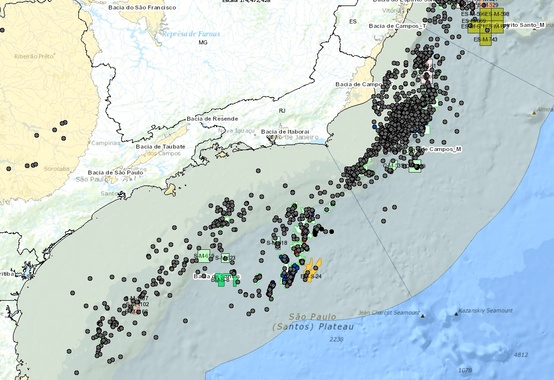Click the depth value '4812'
The height and width of the screenshot is (380, 554).
[521, 355]
